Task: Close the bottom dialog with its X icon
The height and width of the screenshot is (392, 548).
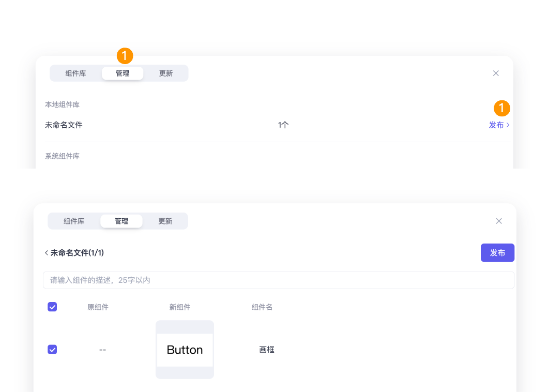Action: 498,221
